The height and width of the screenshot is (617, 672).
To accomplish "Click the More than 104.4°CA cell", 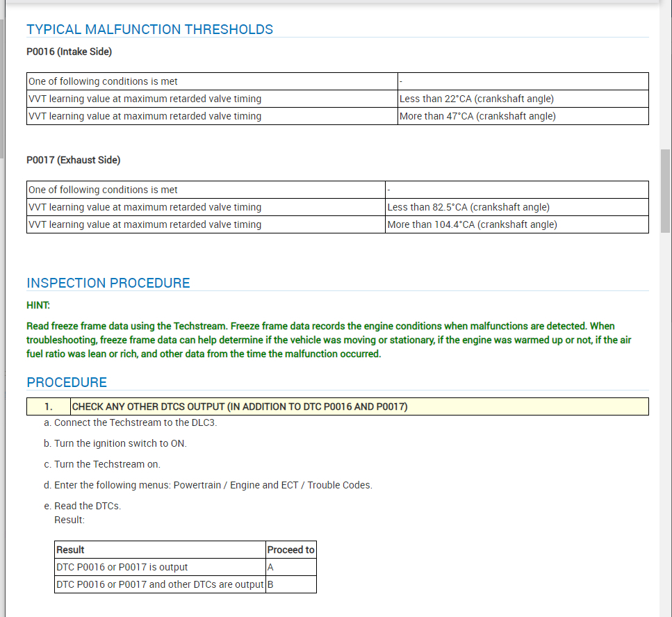I will coord(517,224).
